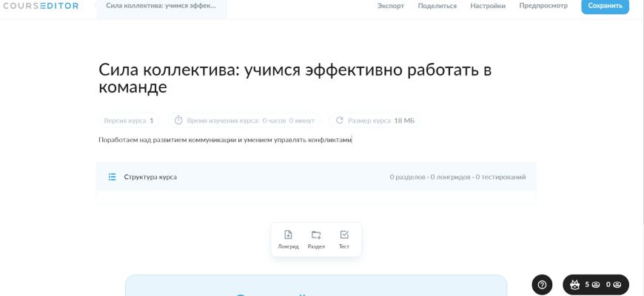Select the course tab 'Сила коллектива: учимся эффе...'
Image resolution: width=644 pixels, height=296 pixels.
click(157, 6)
